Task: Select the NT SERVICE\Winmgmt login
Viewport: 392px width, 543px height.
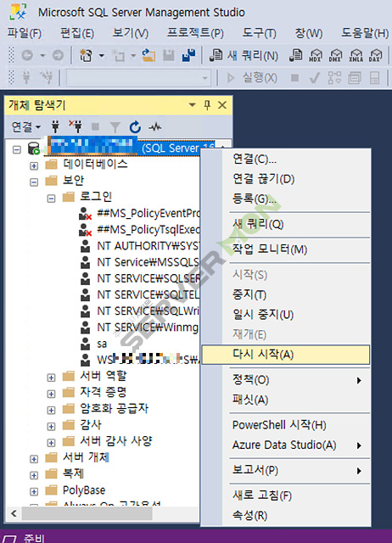Action: [148, 327]
